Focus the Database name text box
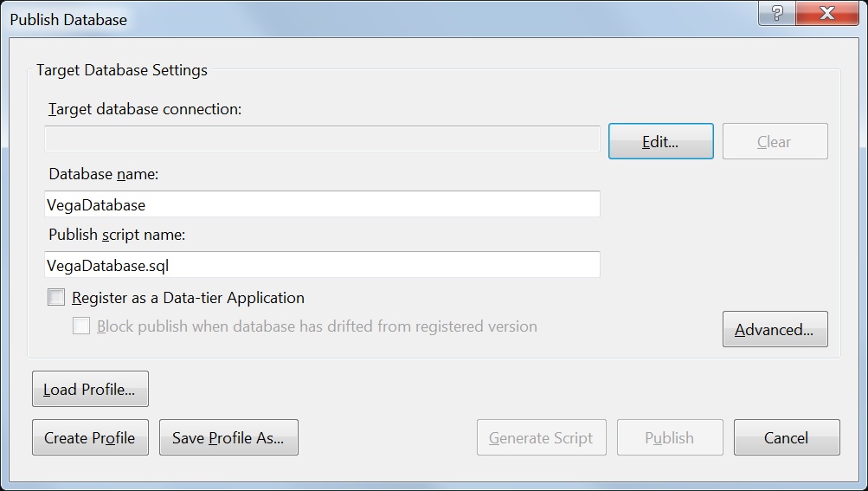This screenshot has height=491, width=868. pos(322,204)
